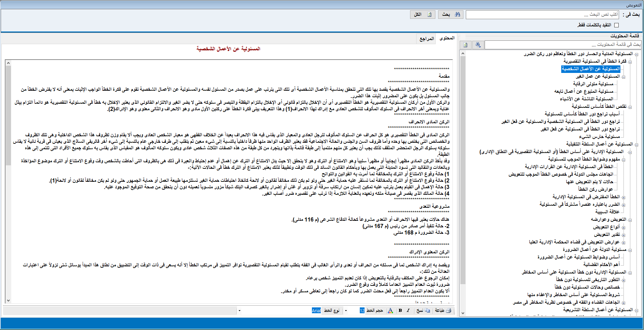Select the tree item الخطأ فى المسئولية الإدارية عن القرارات الإدارية
The height and width of the screenshot is (330, 644).
[569, 167]
